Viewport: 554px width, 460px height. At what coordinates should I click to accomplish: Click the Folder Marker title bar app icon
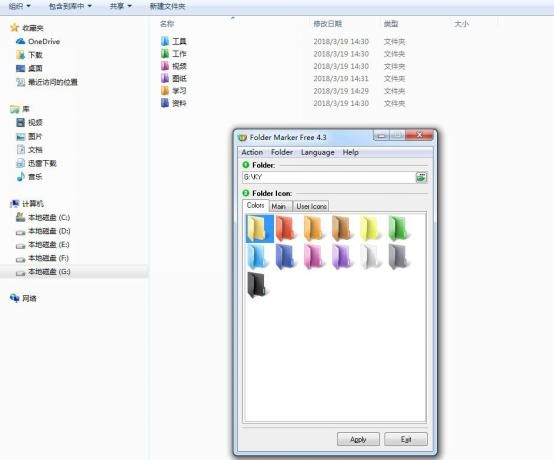242,137
